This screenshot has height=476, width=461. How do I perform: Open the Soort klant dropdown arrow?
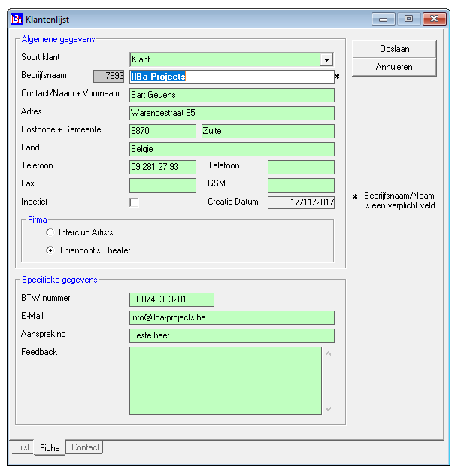tap(327, 59)
